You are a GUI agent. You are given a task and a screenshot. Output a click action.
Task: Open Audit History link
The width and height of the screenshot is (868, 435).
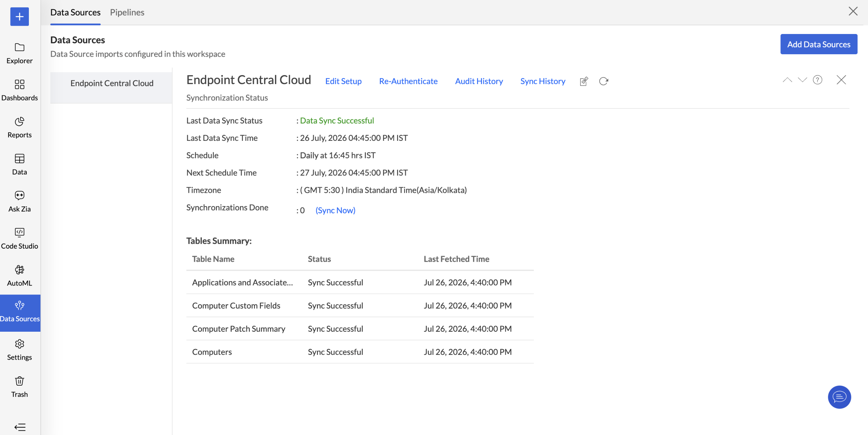point(479,81)
